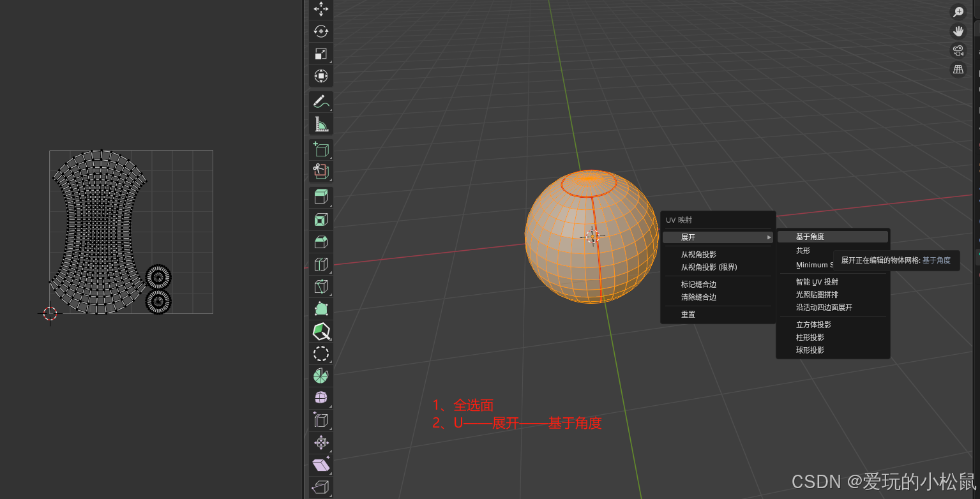Select the Smooth vertices tool
980x499 pixels.
321,398
